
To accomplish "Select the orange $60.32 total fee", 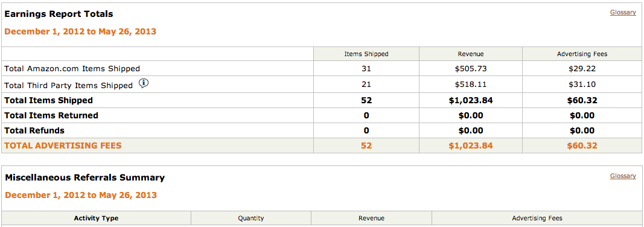I will coord(582,145).
